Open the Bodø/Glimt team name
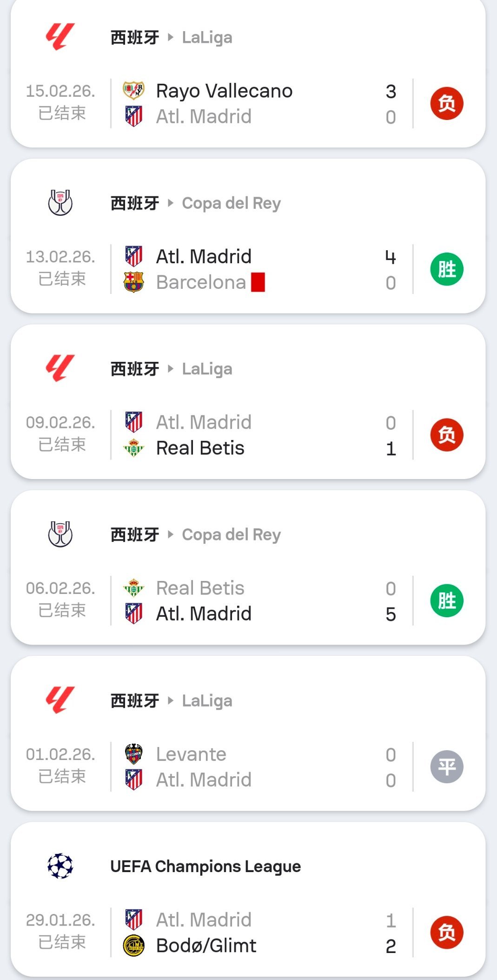This screenshot has width=497, height=980. click(x=206, y=946)
